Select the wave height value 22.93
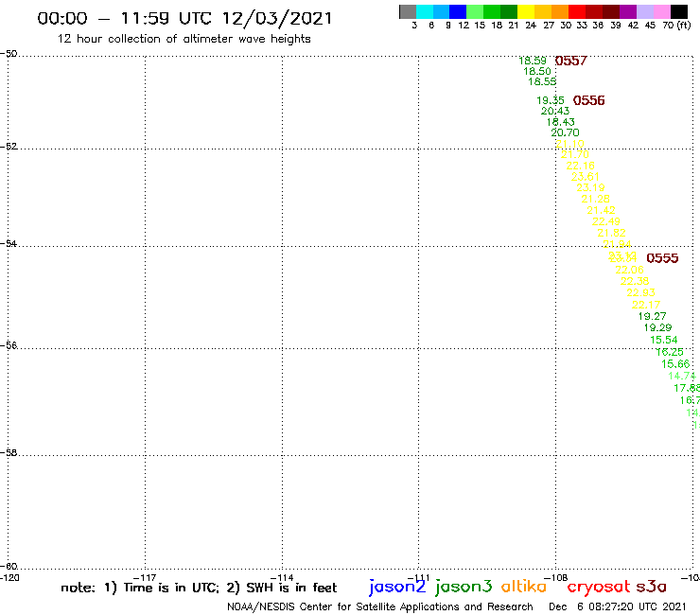Viewport: 700px width, 615px height. click(640, 292)
